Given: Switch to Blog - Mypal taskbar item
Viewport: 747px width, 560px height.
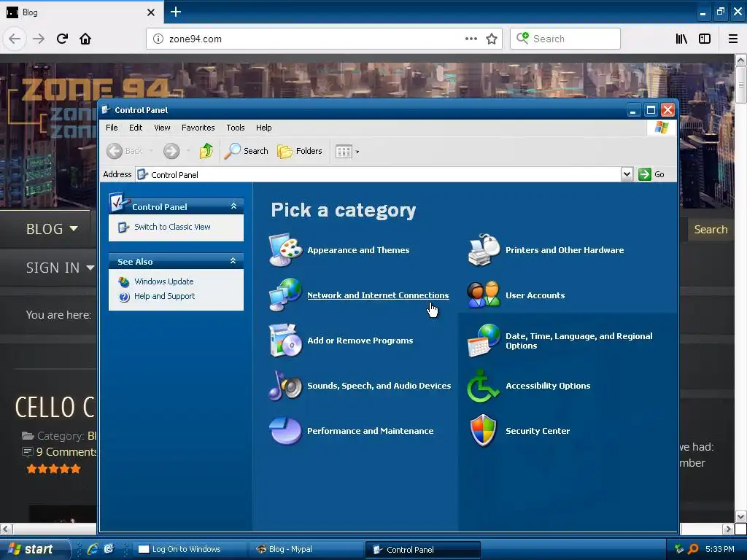Looking at the screenshot, I should tap(305, 549).
